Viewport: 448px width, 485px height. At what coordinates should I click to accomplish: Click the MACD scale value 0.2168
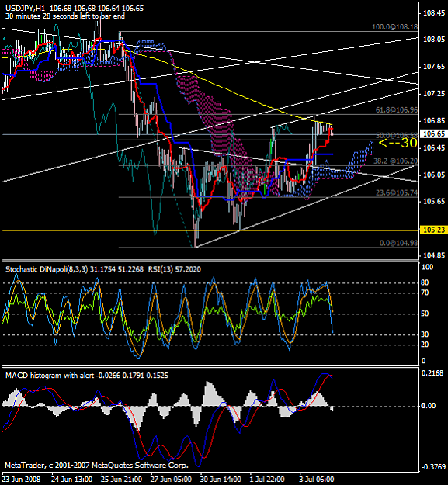432,373
